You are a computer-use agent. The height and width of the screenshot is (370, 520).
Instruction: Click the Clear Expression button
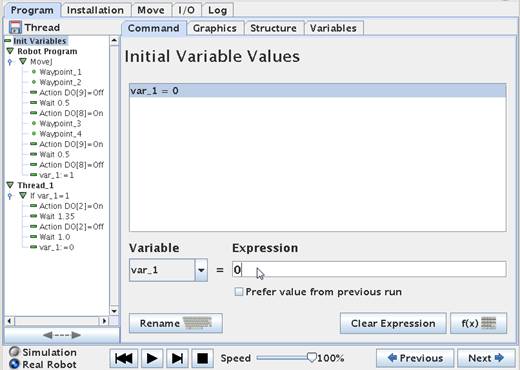(393, 323)
